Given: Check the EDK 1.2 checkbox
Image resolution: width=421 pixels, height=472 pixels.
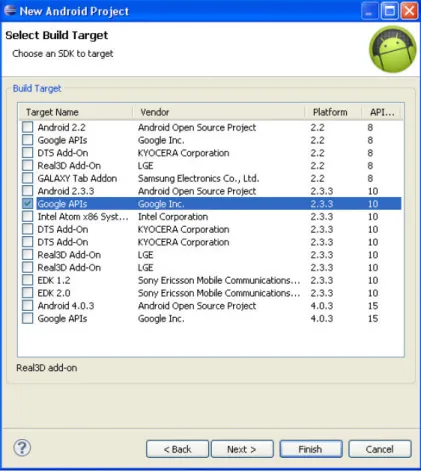Looking at the screenshot, I should point(28,280).
